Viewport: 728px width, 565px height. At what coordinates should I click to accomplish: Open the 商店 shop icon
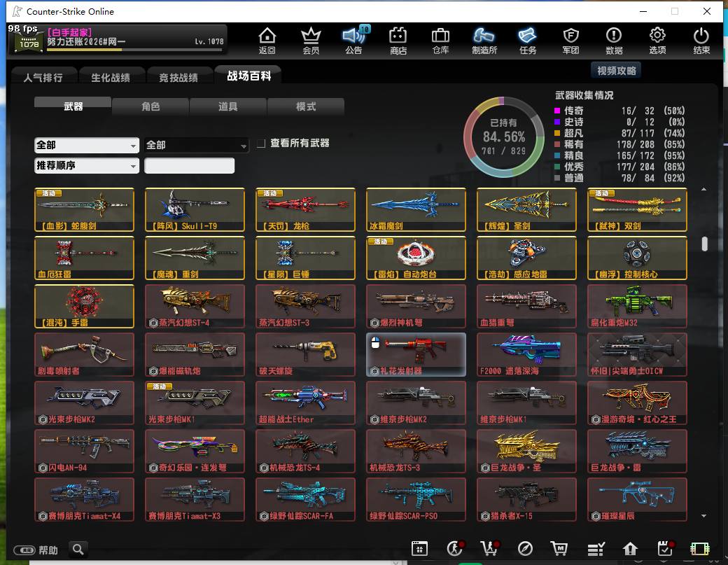(x=398, y=40)
